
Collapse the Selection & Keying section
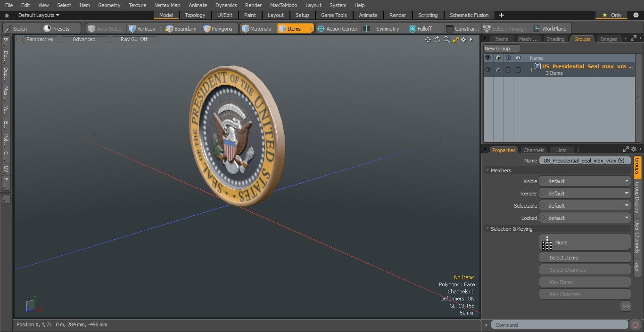[x=487, y=229]
